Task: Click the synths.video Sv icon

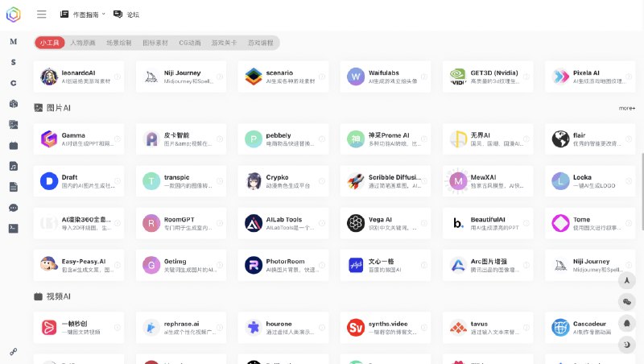Action: pos(356,328)
